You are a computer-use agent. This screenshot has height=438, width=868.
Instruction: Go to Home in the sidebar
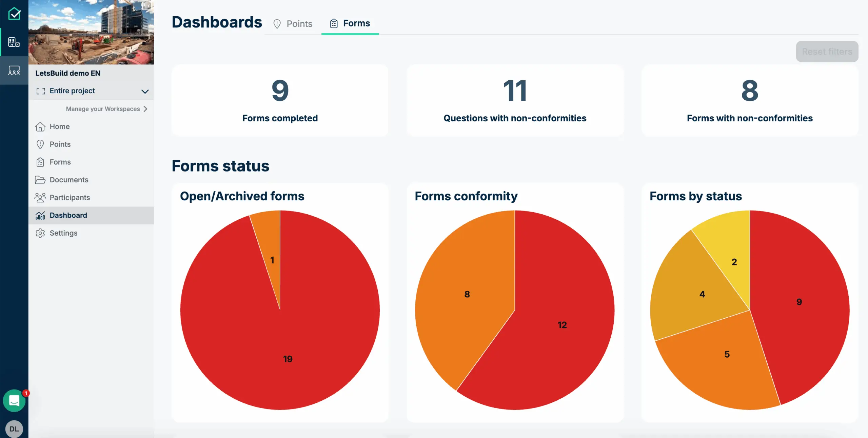click(59, 126)
